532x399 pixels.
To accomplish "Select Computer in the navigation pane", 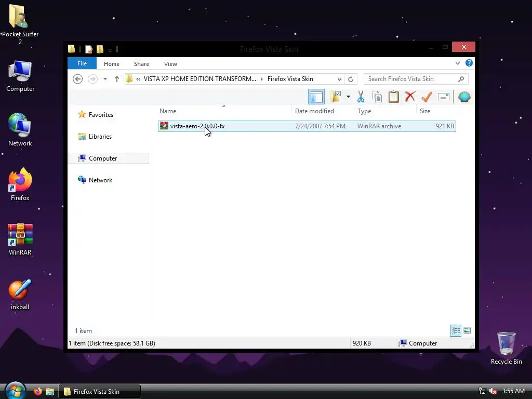I will (109, 158).
